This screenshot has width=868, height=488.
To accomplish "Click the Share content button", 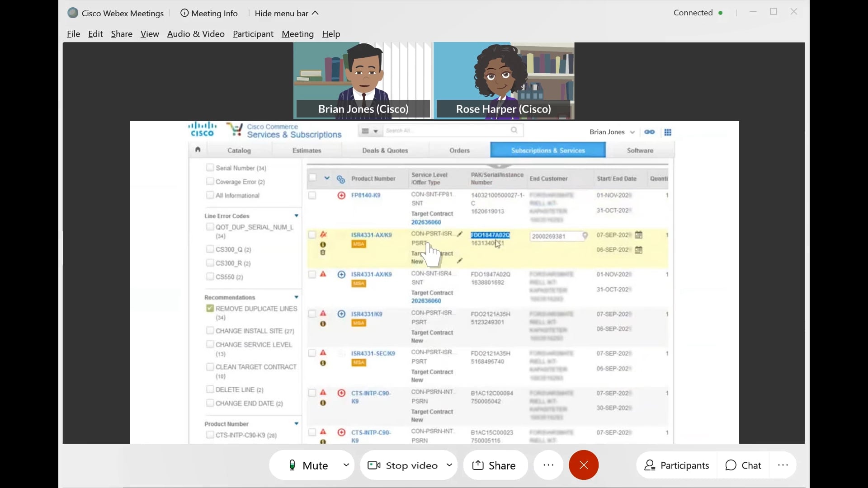I will (x=495, y=465).
